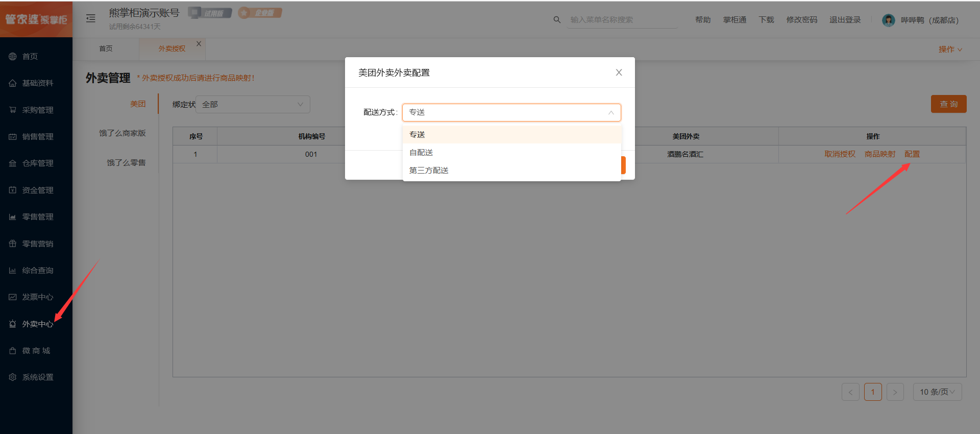Click the 发票中心 icon
Viewport: 980px width, 434px height.
pos(13,297)
